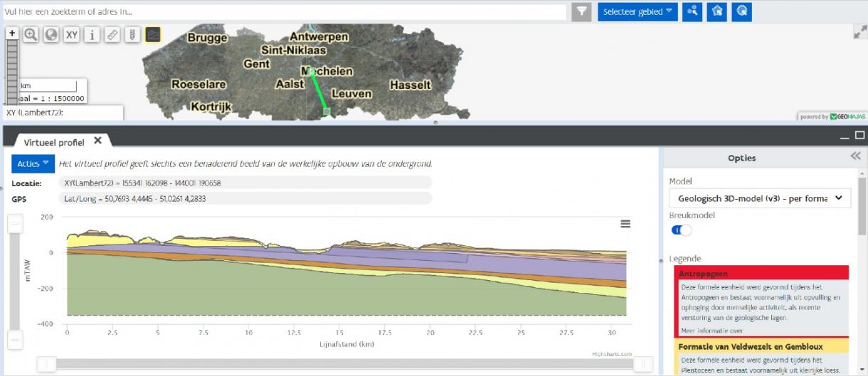Toggle the Breukmodel switch
The width and height of the screenshot is (868, 376).
[681, 230]
